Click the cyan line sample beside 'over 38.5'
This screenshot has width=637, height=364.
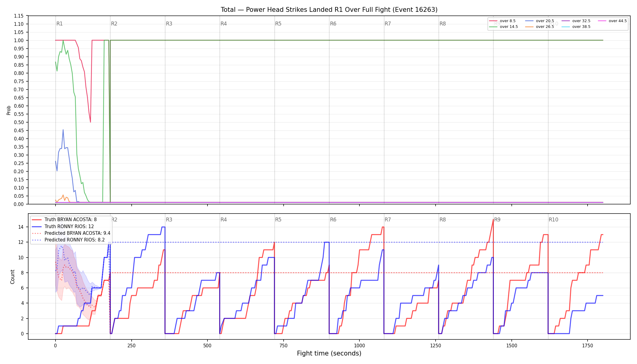pyautogui.click(x=566, y=27)
